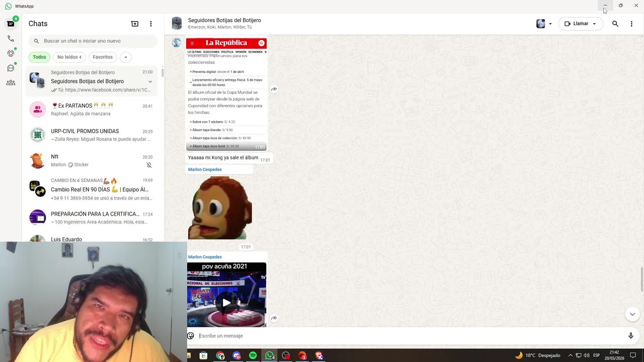Click the sender avatar beside the La República message
This screenshot has height=362, width=644.
pyautogui.click(x=177, y=43)
